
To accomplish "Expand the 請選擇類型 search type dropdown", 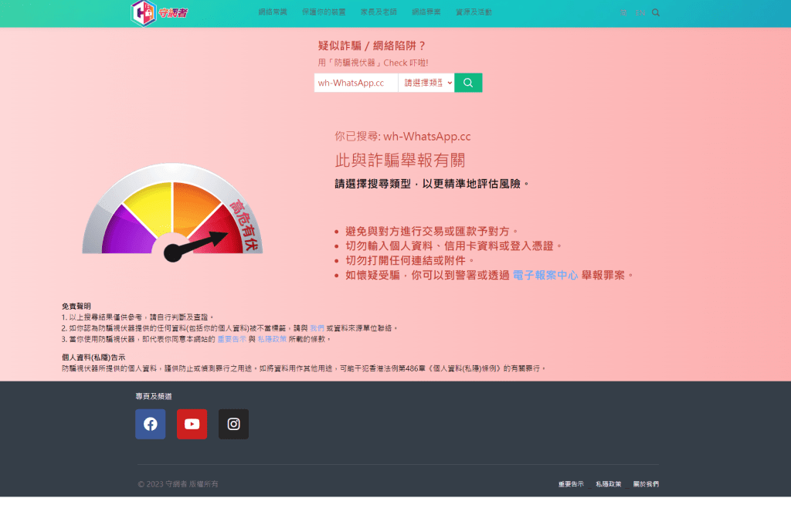I will tap(426, 83).
